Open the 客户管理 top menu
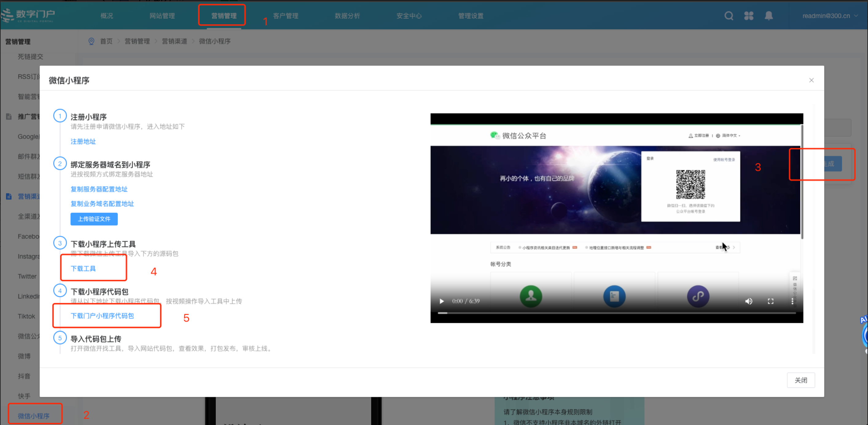The height and width of the screenshot is (425, 868). (285, 16)
